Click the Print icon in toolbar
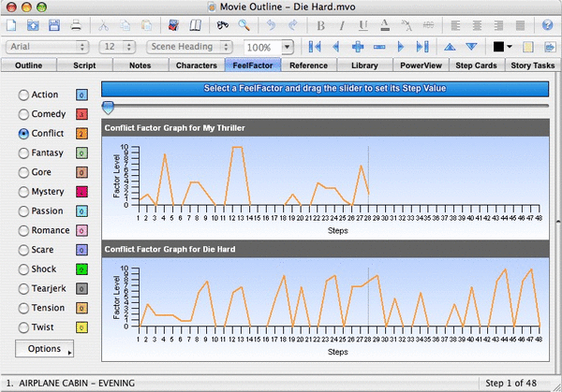562x392 pixels. tap(78, 23)
